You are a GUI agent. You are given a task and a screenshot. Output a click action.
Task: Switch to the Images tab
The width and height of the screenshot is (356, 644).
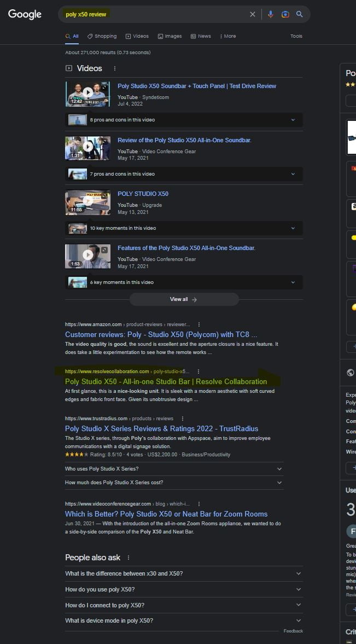coord(170,36)
